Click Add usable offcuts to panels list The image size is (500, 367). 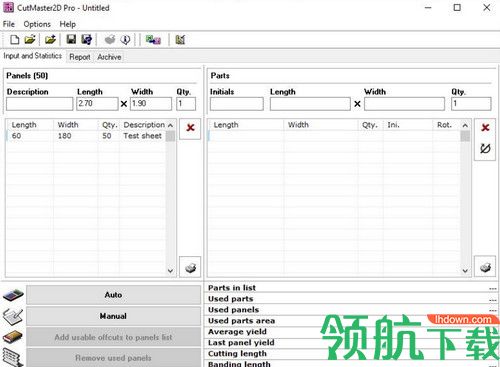tap(113, 337)
